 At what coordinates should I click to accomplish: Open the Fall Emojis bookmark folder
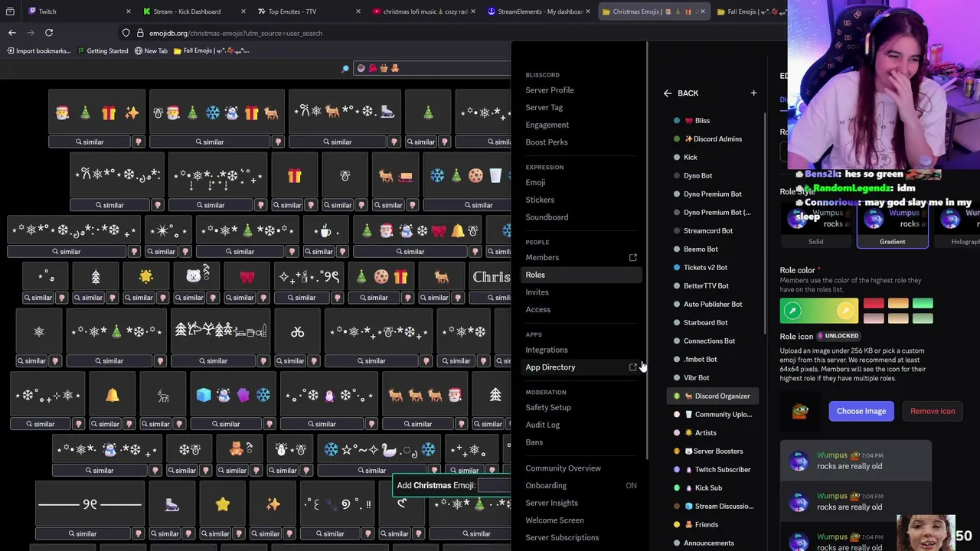pos(211,51)
